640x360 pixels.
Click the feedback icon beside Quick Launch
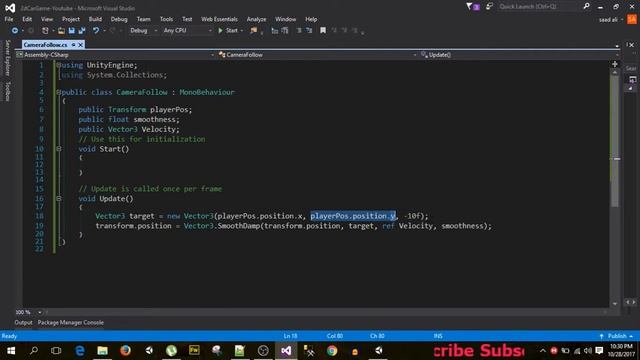point(489,7)
